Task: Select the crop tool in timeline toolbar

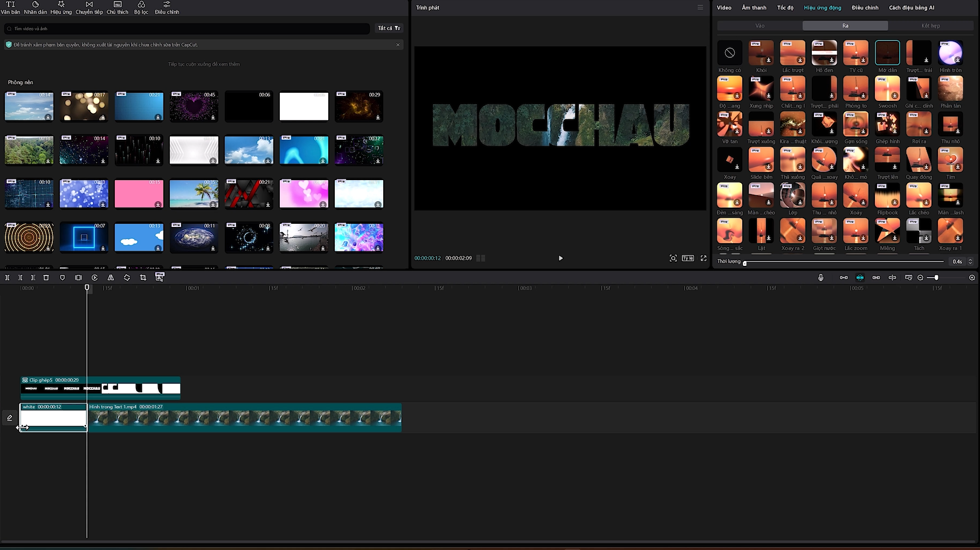Action: point(143,278)
